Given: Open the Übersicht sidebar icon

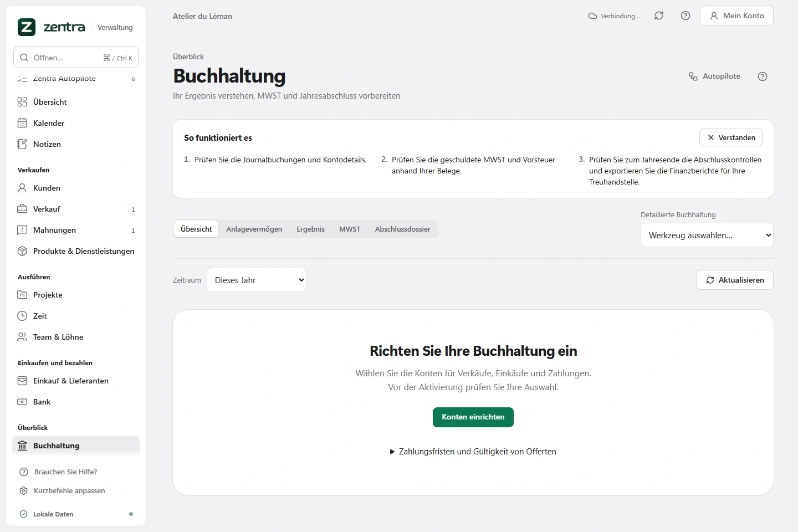Looking at the screenshot, I should 22,102.
